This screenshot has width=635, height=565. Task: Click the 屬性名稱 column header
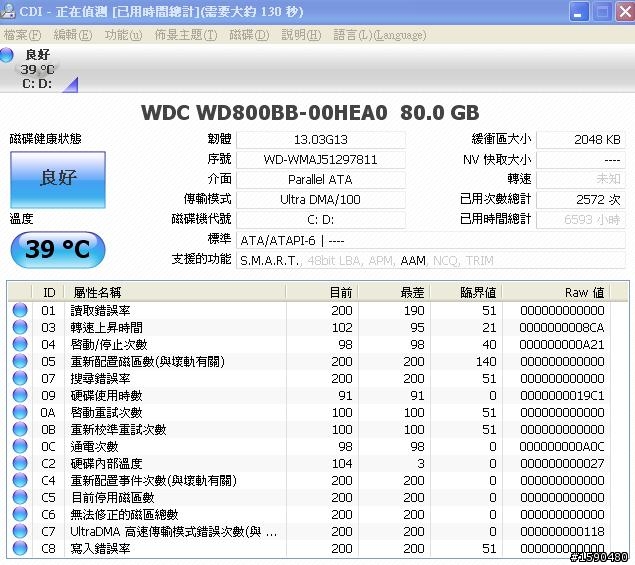175,292
